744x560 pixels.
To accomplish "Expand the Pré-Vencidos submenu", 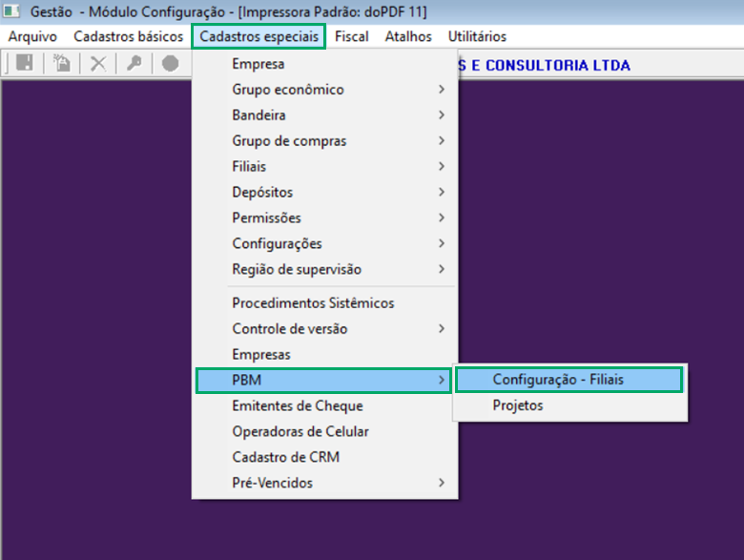I will click(324, 483).
